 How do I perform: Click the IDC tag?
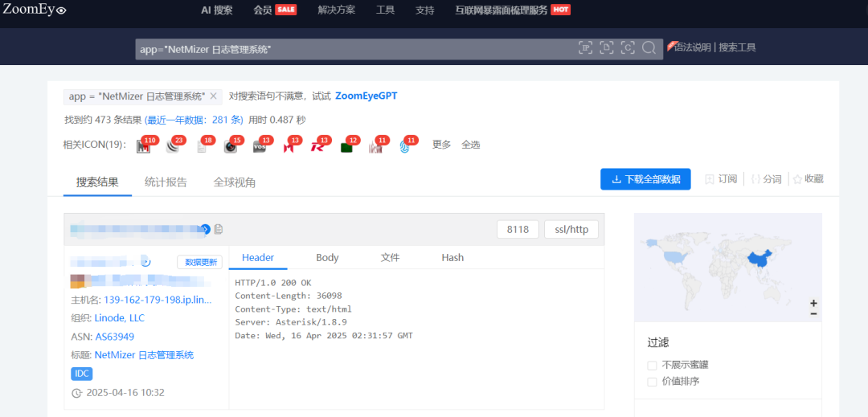(82, 374)
